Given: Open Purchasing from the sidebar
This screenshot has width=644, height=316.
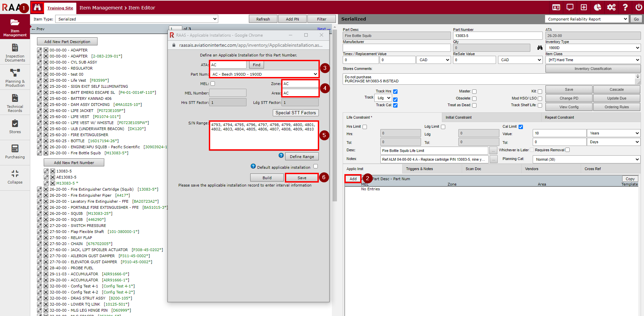Looking at the screenshot, I should click(15, 152).
